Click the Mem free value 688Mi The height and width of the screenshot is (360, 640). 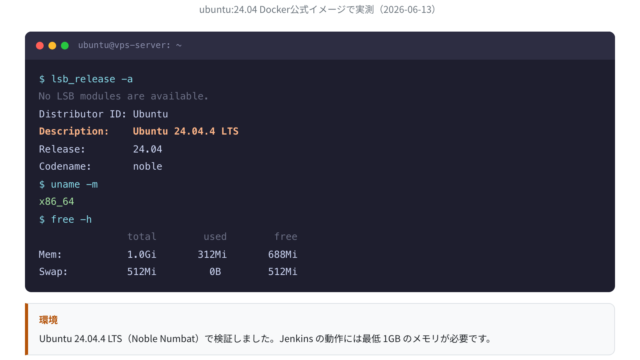282,255
